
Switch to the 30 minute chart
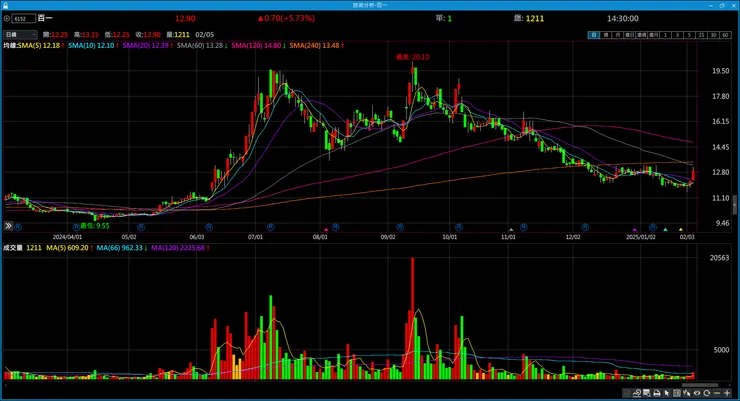click(x=714, y=35)
